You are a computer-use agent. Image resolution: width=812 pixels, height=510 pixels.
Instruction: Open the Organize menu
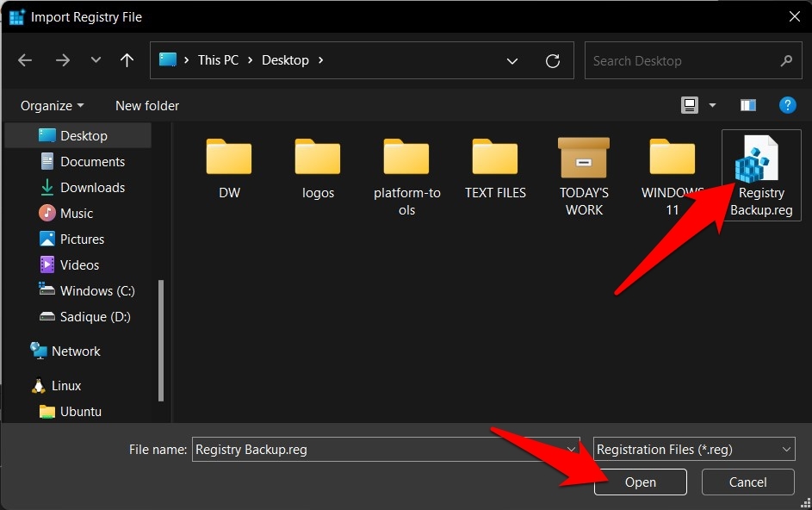pyautogui.click(x=52, y=106)
